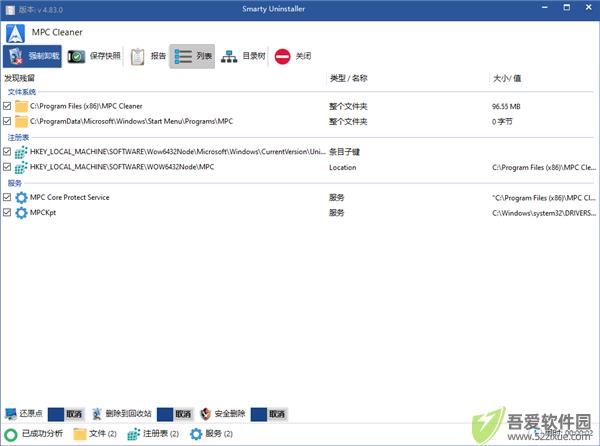
Task: Click folder icon of Program Files (x86)\MPC Cleaner row
Action: pyautogui.click(x=21, y=106)
